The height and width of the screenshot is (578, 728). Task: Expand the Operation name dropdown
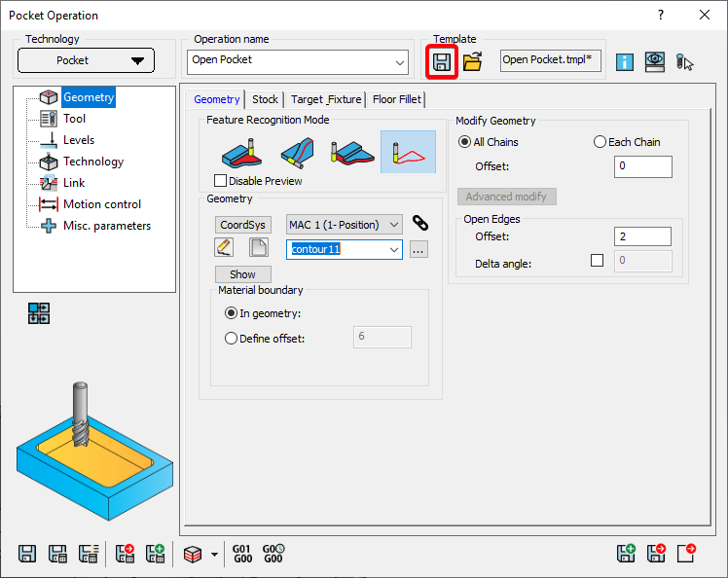[x=400, y=63]
